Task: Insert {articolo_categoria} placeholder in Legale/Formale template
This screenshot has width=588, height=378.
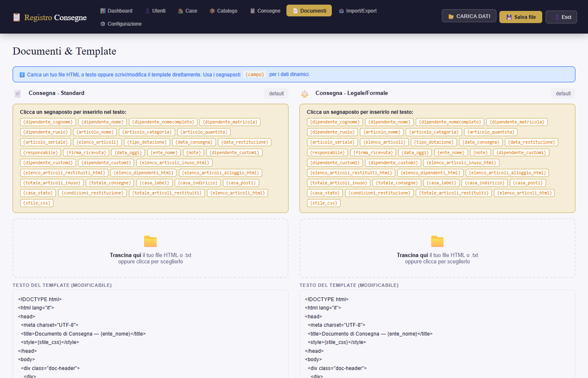Action: tap(434, 132)
